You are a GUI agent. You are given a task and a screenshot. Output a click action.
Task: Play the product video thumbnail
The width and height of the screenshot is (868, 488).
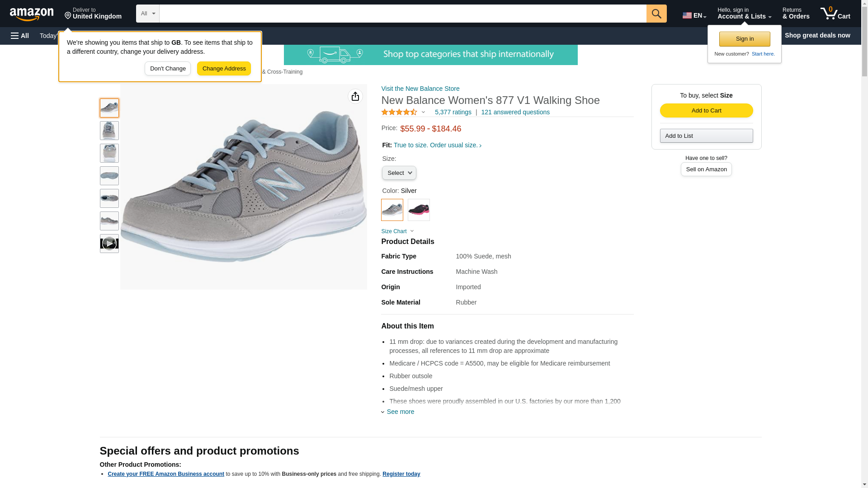pos(109,244)
